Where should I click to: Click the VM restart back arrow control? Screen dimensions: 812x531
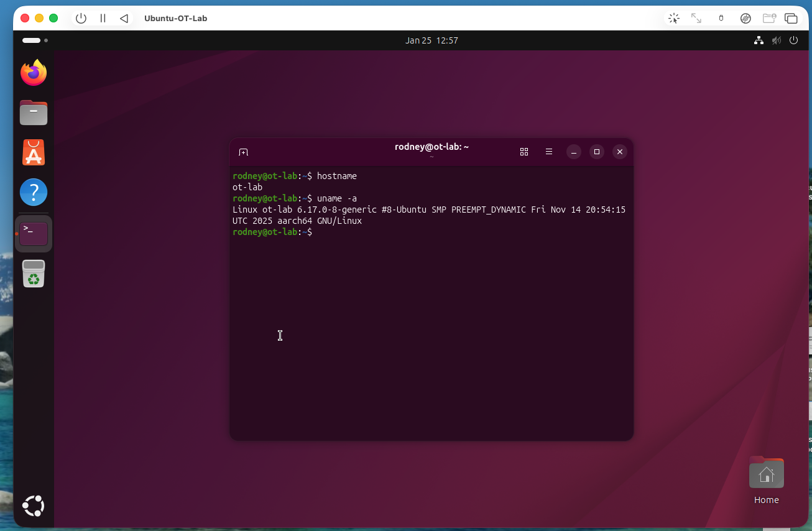124,18
